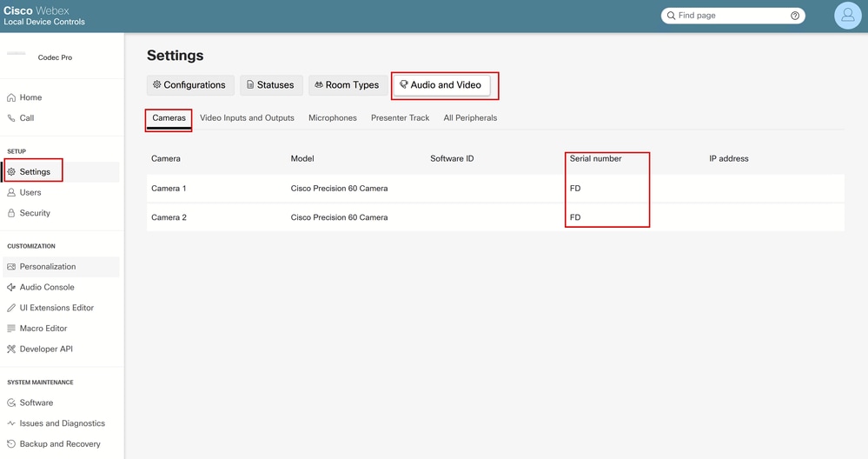Click the user avatar icon in header
The width and height of the screenshot is (868, 459).
[x=847, y=16]
